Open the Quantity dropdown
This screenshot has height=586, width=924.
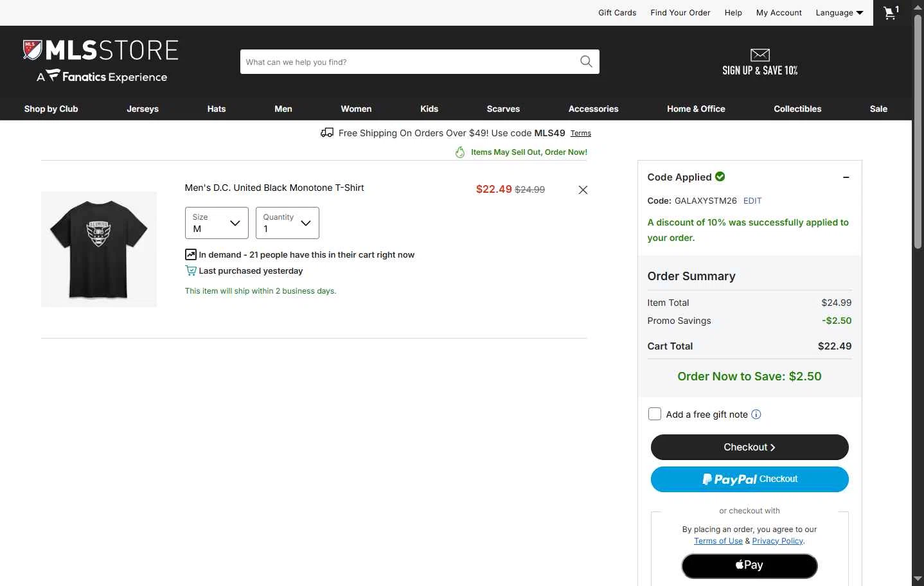tap(287, 223)
